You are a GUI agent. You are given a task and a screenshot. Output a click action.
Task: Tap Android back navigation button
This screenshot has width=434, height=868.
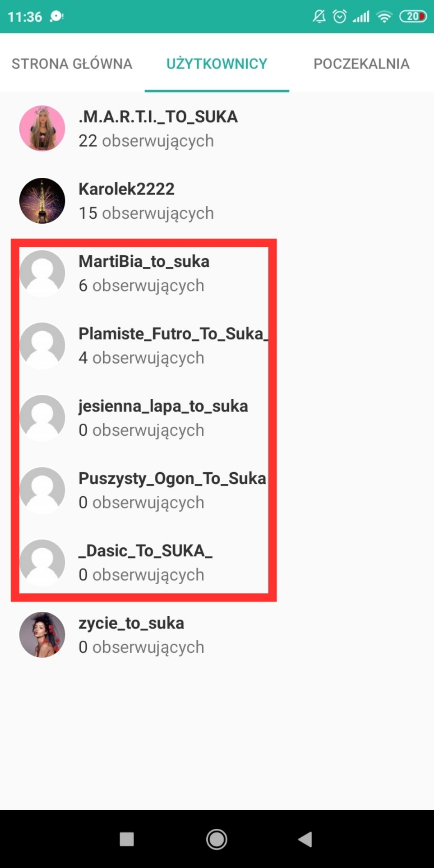coord(305,839)
